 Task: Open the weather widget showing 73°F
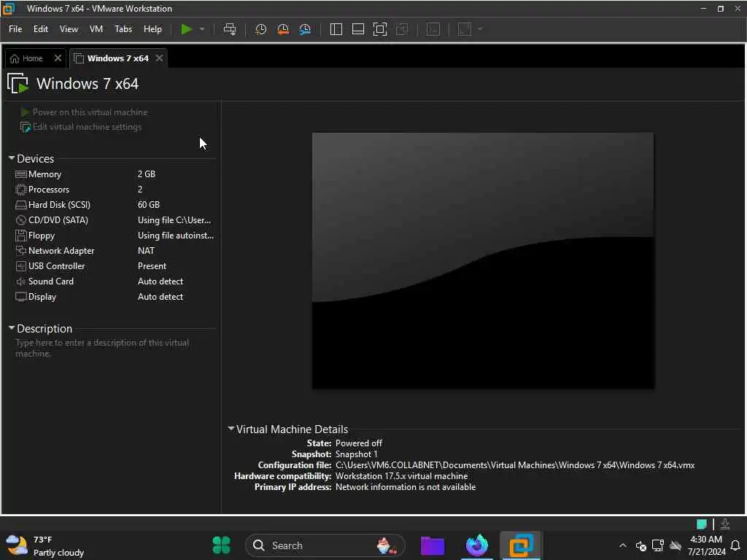pyautogui.click(x=45, y=545)
